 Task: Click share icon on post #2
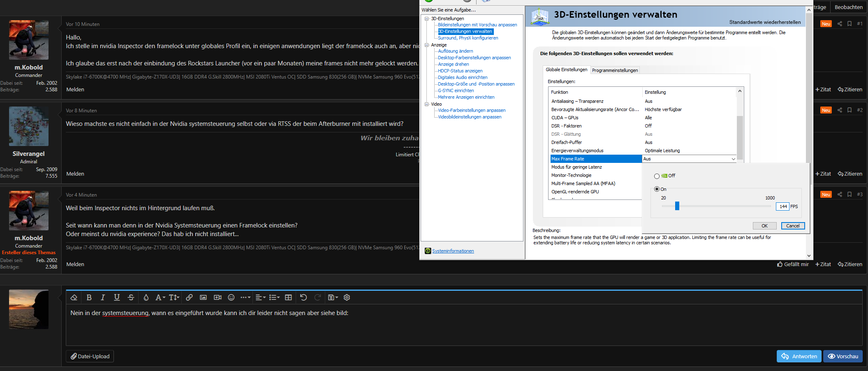pos(840,110)
